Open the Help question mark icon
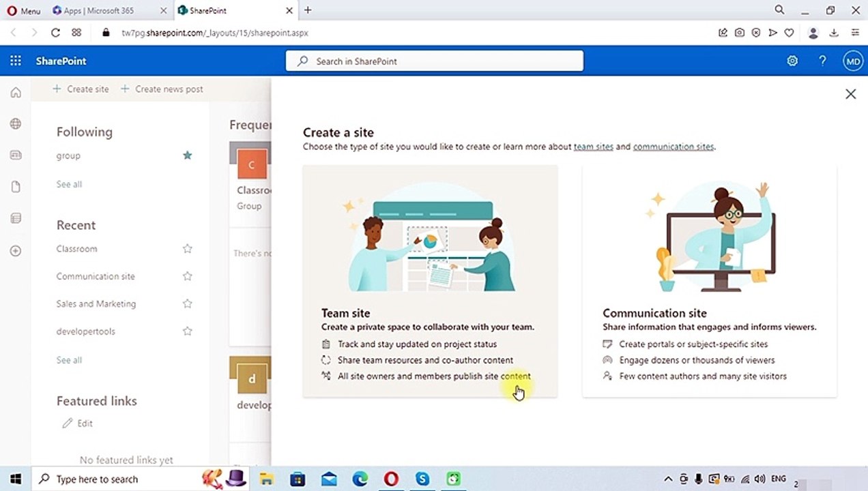Image resolution: width=868 pixels, height=491 pixels. point(823,61)
